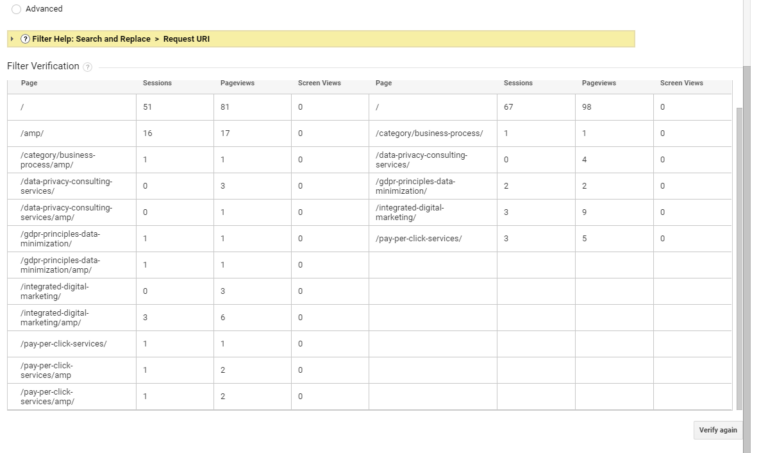Image resolution: width=768 pixels, height=453 pixels.
Task: Click the right table Screen Views header
Action: pos(681,83)
